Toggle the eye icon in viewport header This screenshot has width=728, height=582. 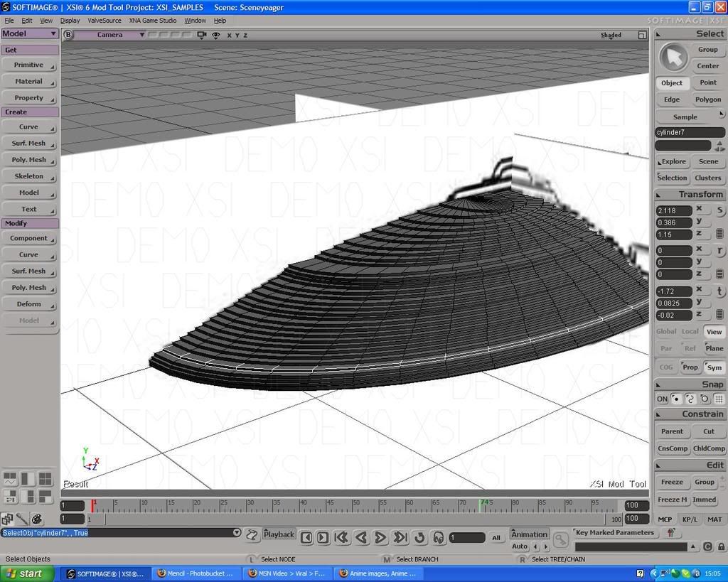coord(216,35)
